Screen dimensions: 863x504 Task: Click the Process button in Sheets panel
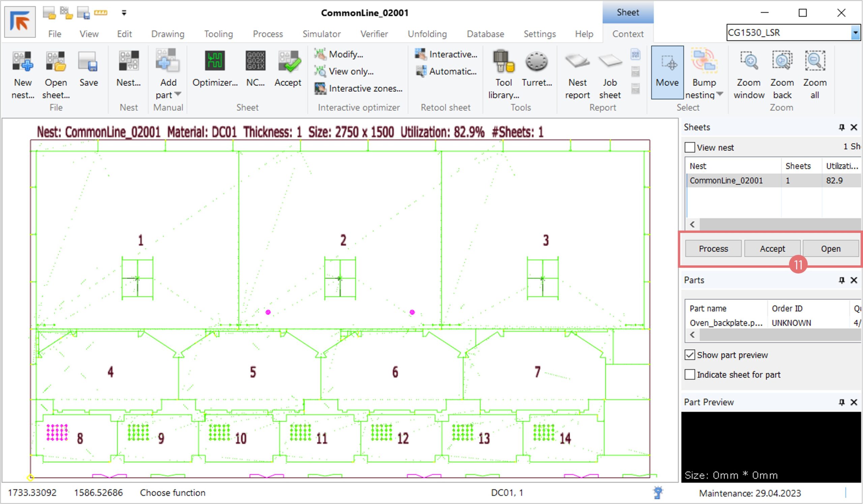[x=713, y=249]
